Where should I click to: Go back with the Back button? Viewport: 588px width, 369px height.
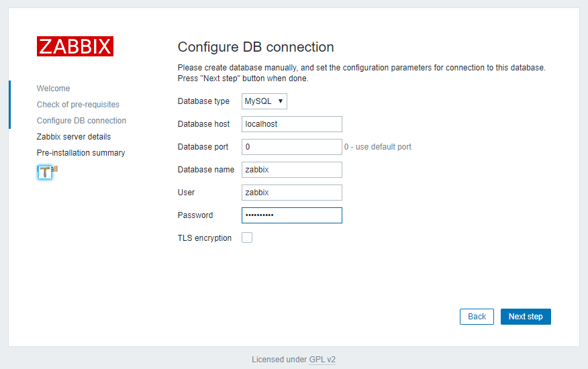477,317
